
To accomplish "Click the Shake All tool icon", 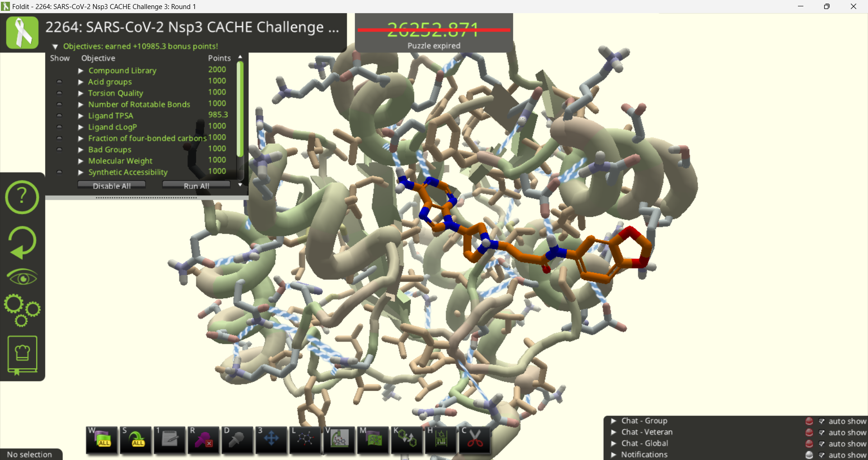I will coord(136,439).
